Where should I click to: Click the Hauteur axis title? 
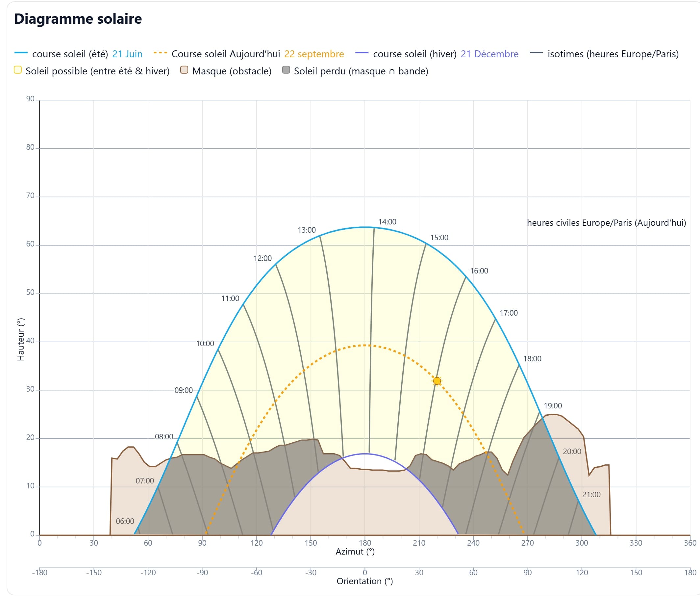[21, 339]
